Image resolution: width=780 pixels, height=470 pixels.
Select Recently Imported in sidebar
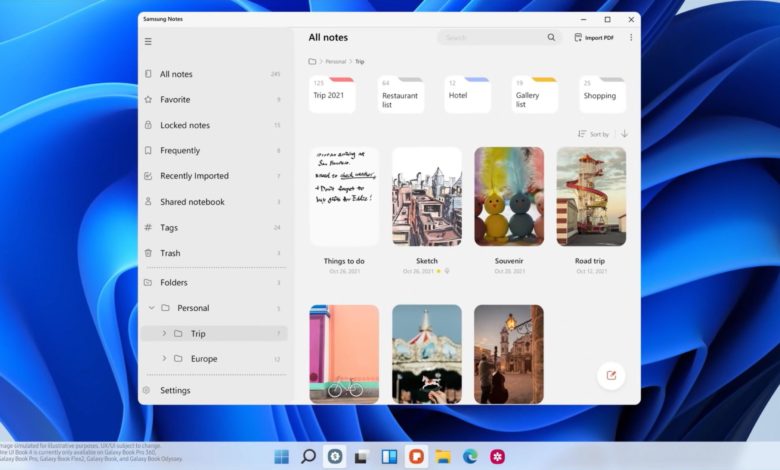[194, 176]
